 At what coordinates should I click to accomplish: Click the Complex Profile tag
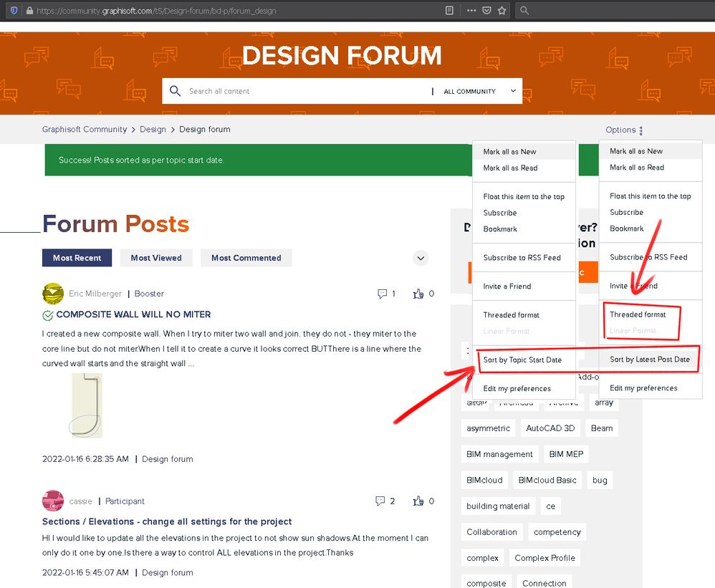544,559
